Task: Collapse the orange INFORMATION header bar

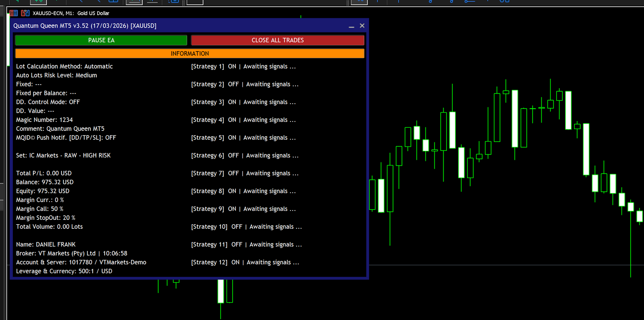Action: [x=189, y=53]
